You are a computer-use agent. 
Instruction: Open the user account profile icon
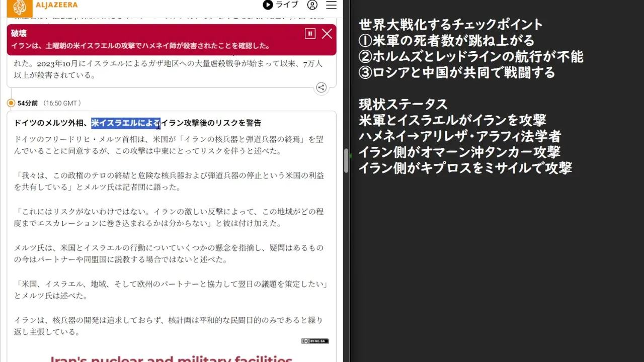click(312, 5)
